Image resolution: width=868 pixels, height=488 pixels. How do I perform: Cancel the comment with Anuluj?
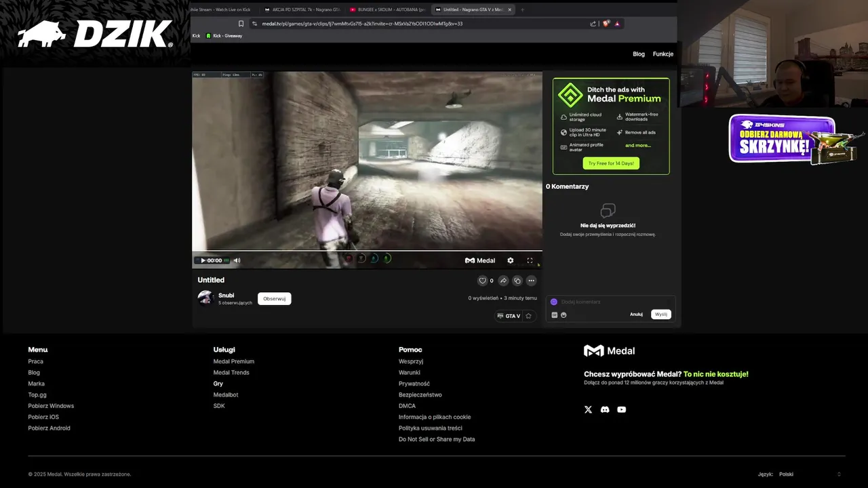coord(636,314)
